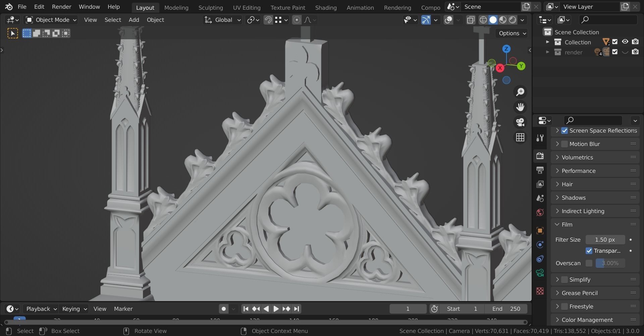Open the Select menu in the viewport
The height and width of the screenshot is (336, 644).
113,20
